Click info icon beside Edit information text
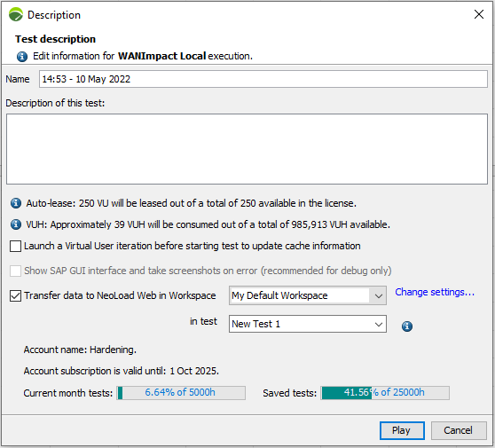 click(22, 57)
